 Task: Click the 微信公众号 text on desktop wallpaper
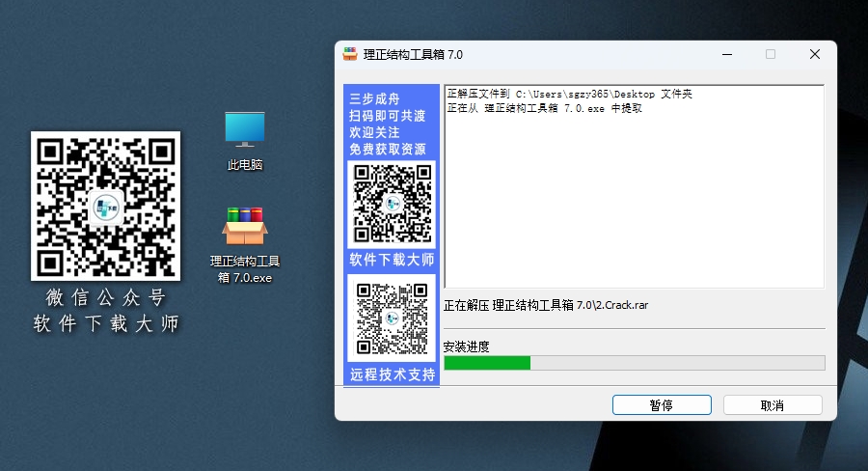106,297
